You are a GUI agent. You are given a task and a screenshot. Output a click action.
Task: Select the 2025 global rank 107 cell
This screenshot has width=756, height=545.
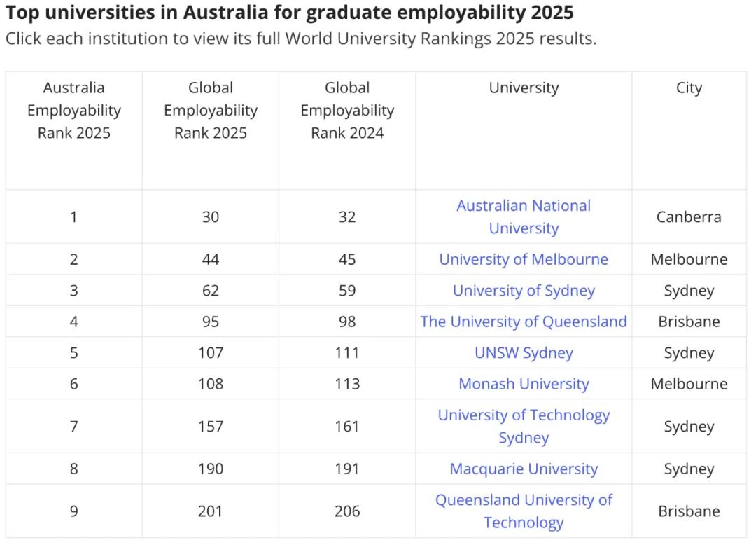point(211,352)
